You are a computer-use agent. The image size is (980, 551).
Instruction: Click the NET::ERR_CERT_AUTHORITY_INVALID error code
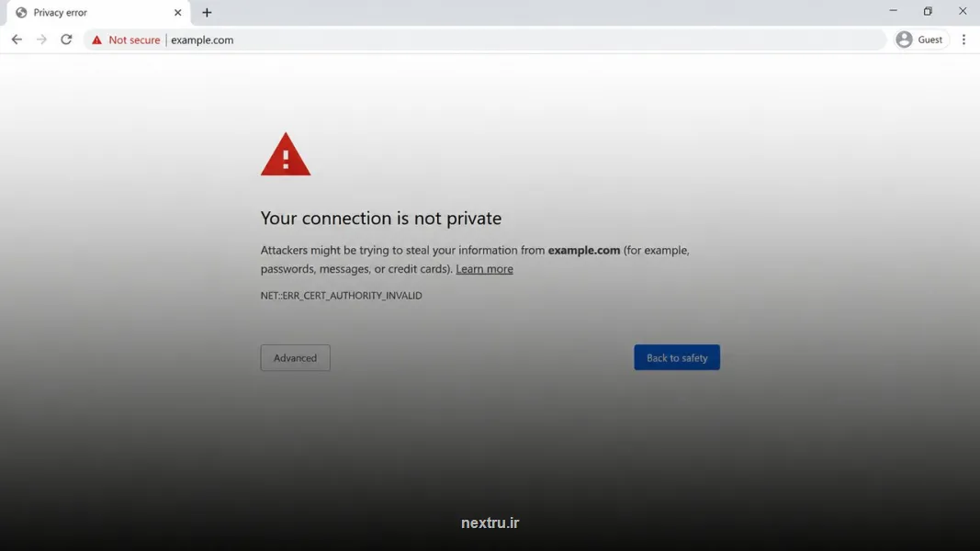pyautogui.click(x=342, y=296)
